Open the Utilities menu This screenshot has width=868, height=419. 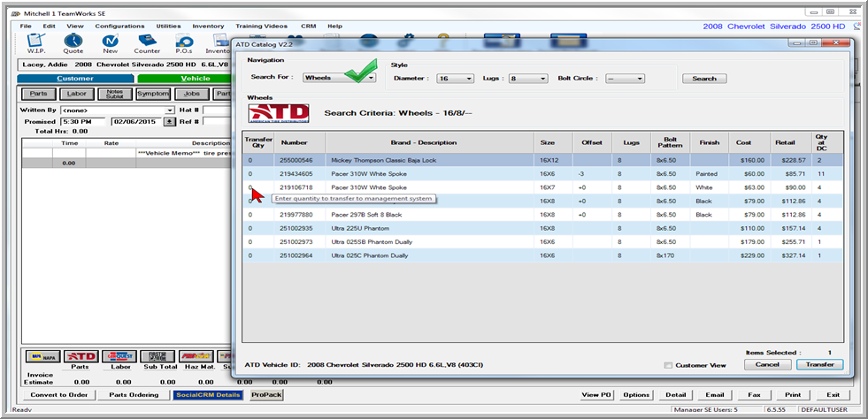coord(168,26)
